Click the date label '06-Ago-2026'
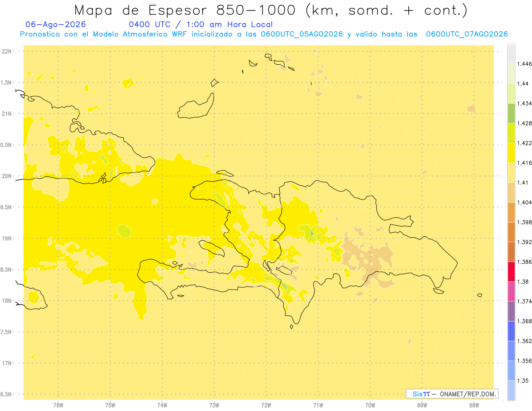Viewport: 532px width, 411px height. [x=56, y=24]
